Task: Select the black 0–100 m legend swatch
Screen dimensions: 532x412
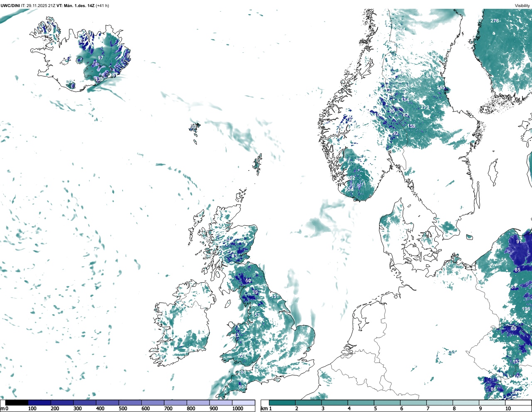Action: click(x=17, y=402)
